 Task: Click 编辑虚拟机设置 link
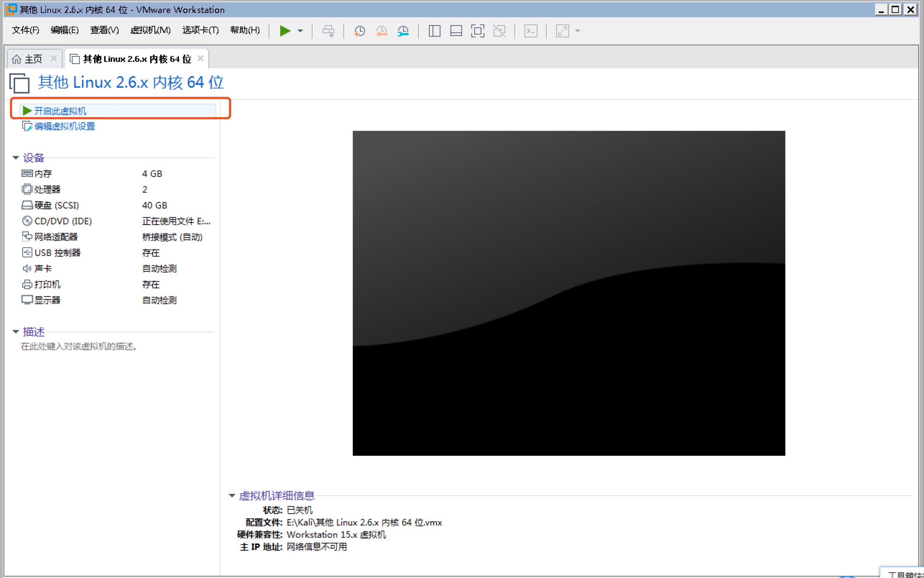coord(64,126)
